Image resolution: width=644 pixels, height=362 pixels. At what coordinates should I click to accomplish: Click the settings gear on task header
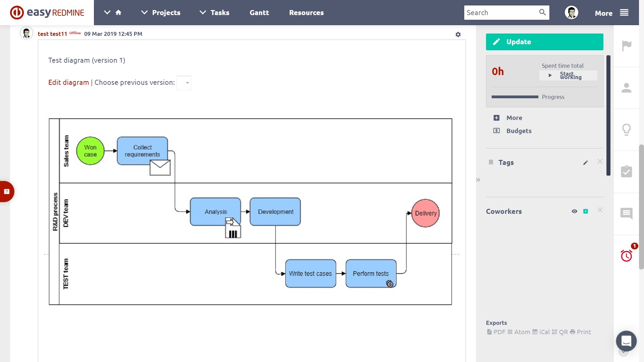pos(458,35)
